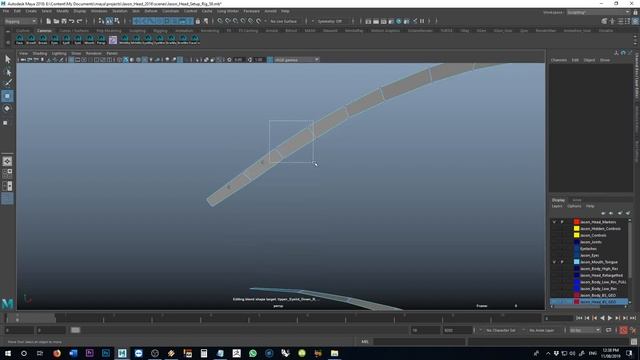Choose the Lasso select tool
This screenshot has width=640, height=360.
tap(8, 72)
